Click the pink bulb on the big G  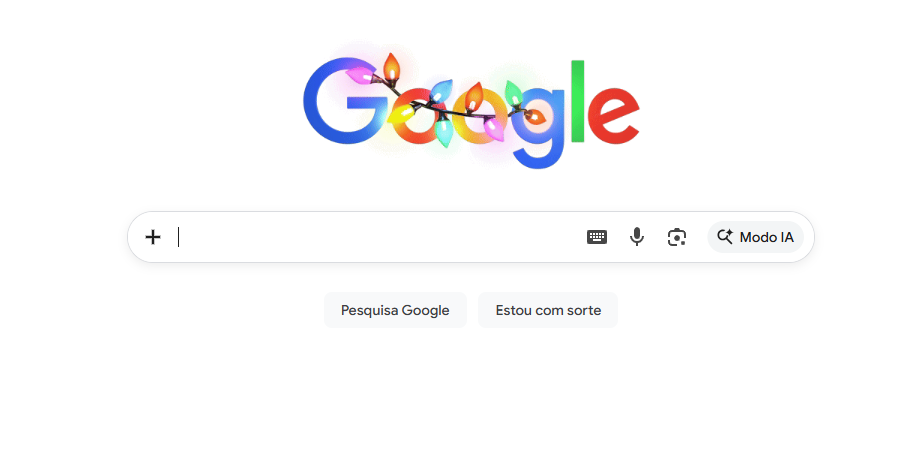(x=361, y=75)
